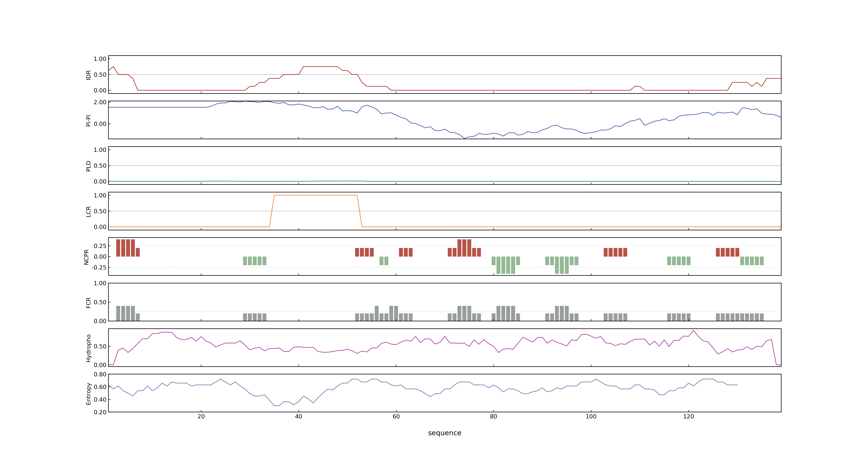Click the 0.60 tick on Entropy axis
Image resolution: width=868 pixels, height=463 pixels.
100,387
